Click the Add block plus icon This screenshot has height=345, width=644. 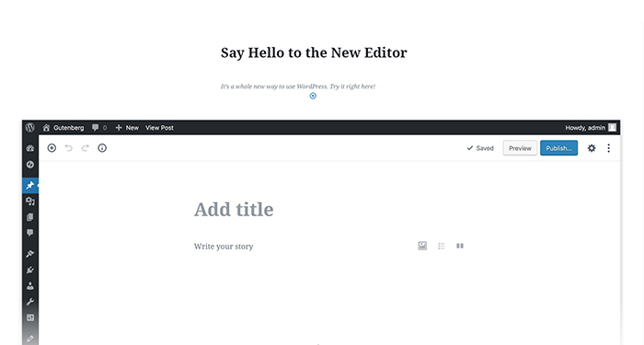[52, 148]
